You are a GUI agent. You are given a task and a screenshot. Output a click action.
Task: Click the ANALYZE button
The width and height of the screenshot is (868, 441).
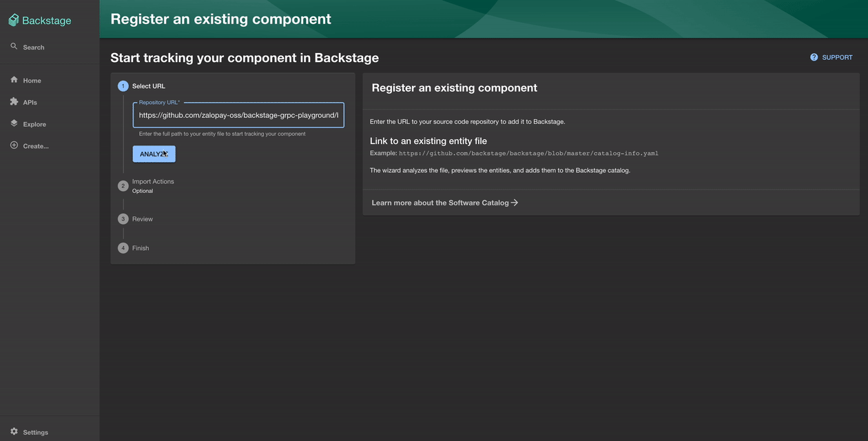click(x=154, y=154)
